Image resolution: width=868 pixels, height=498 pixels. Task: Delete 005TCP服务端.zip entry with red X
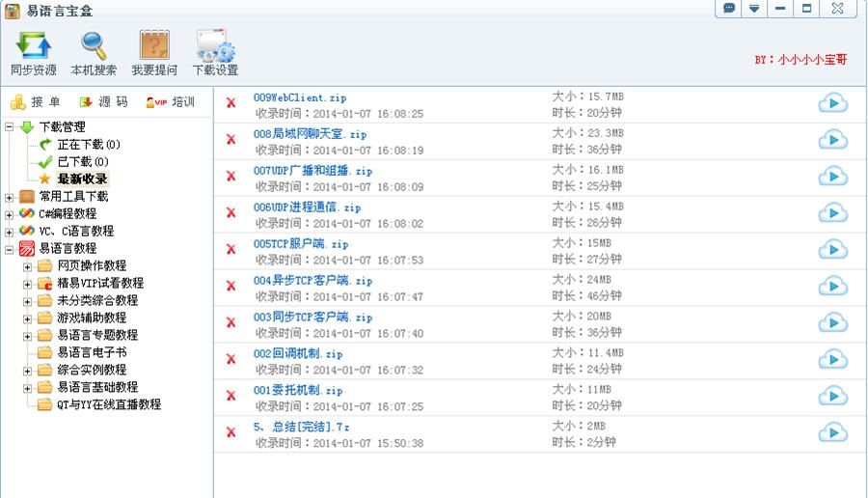(231, 249)
